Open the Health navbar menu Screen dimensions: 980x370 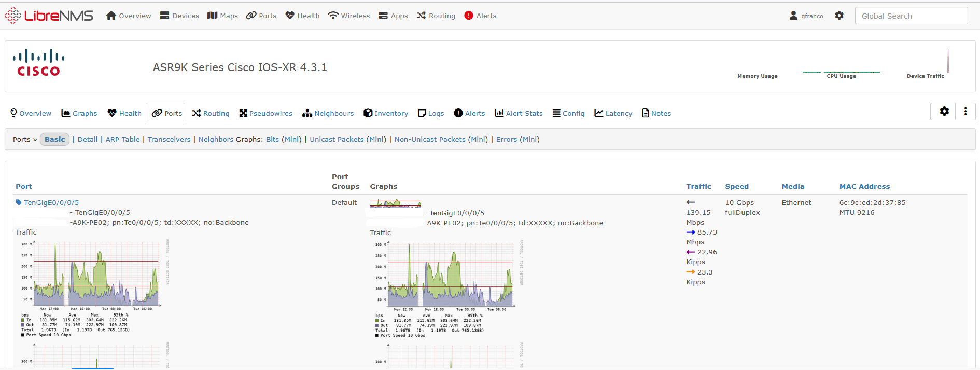click(x=302, y=16)
